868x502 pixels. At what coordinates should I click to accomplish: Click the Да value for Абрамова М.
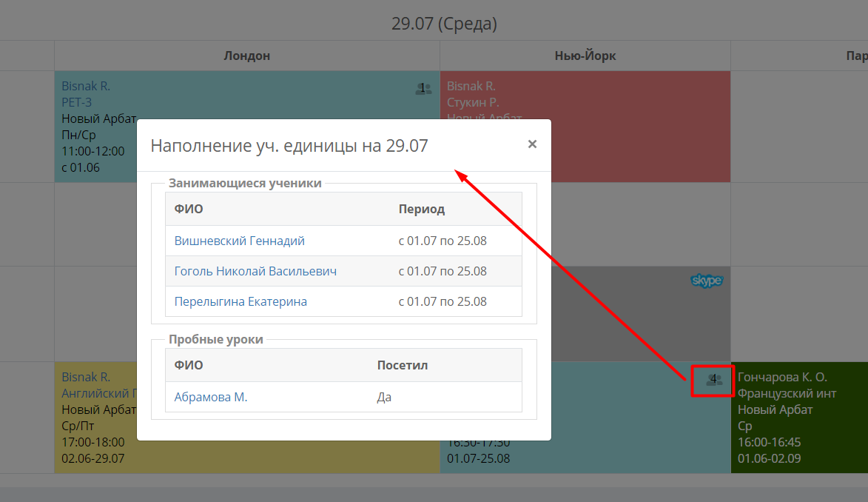pos(384,398)
